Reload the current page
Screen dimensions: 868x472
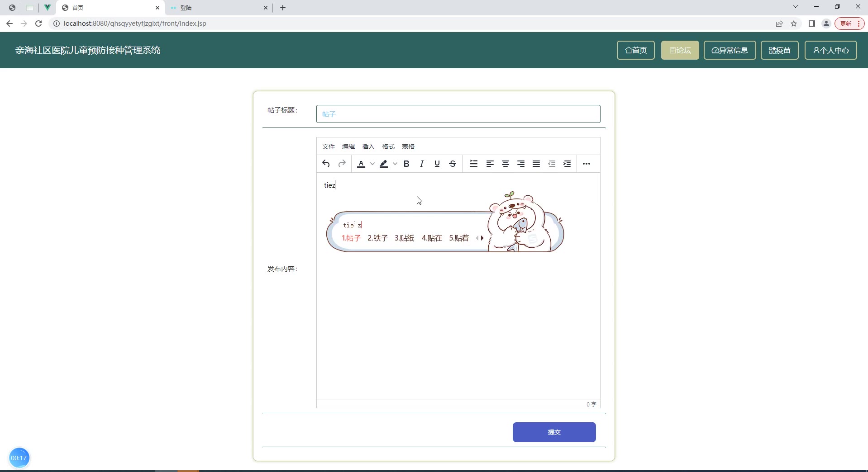click(x=38, y=24)
